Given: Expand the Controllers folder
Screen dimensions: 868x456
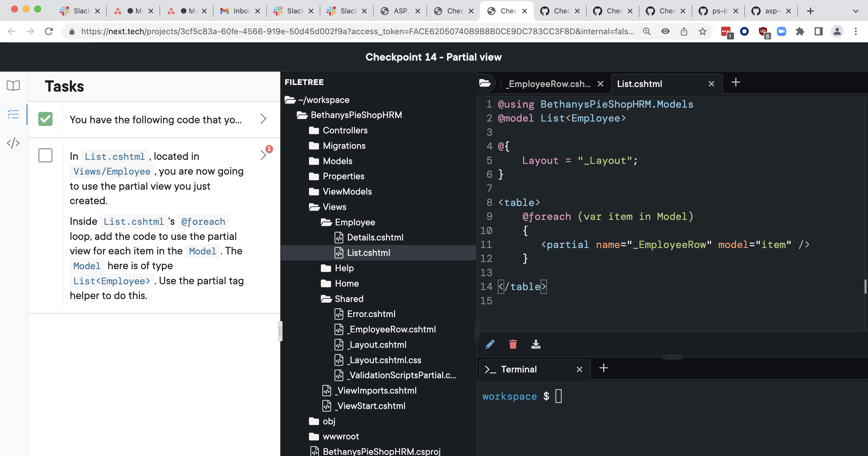Looking at the screenshot, I should (338, 130).
